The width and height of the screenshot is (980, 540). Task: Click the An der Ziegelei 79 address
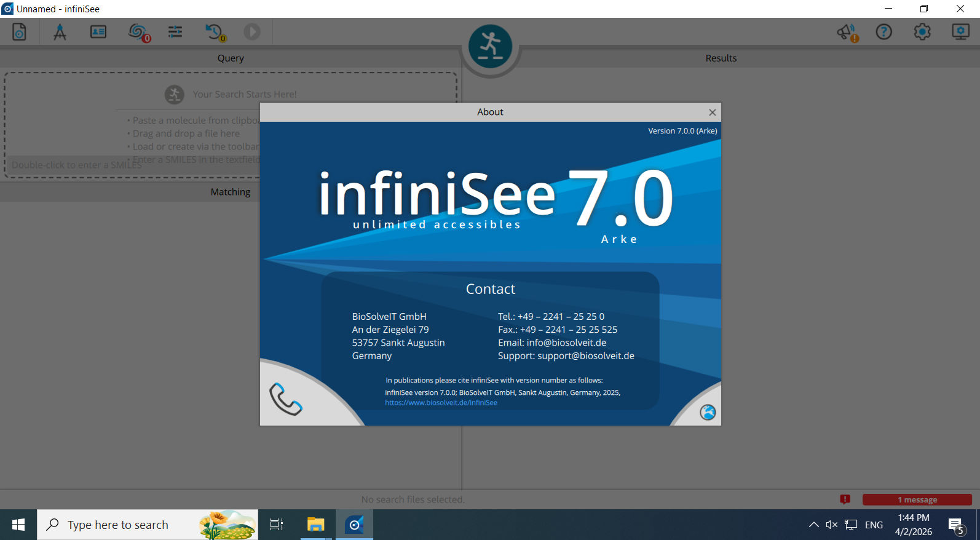[390, 330]
